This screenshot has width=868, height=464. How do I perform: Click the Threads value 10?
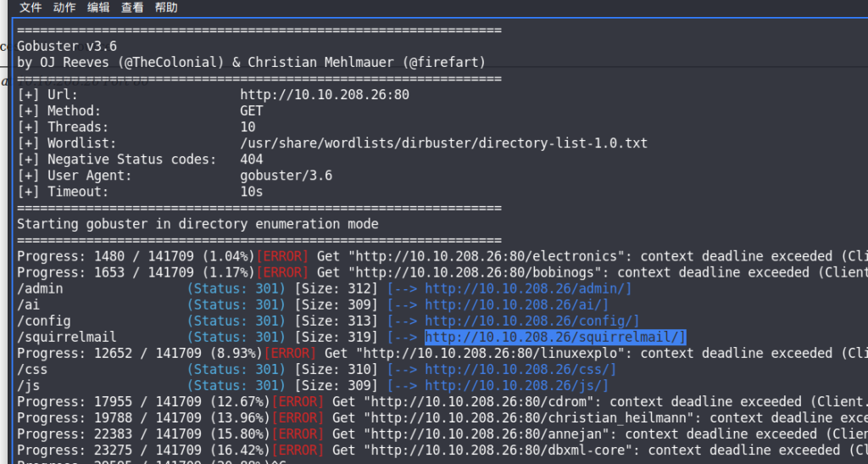[248, 126]
